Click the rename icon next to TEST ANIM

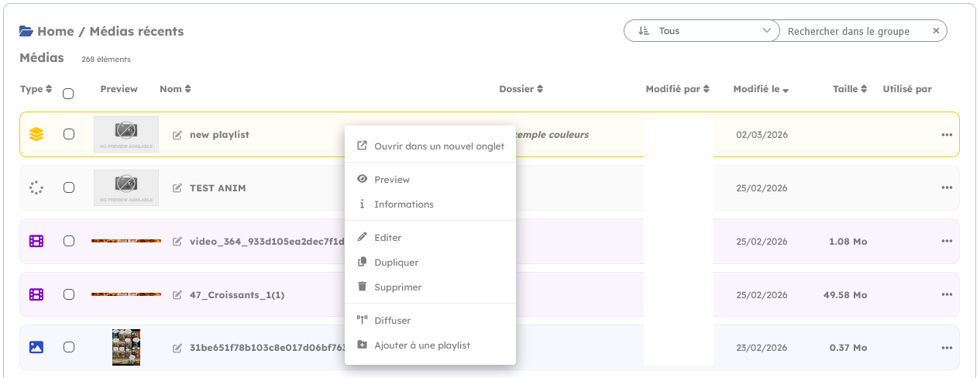(177, 188)
